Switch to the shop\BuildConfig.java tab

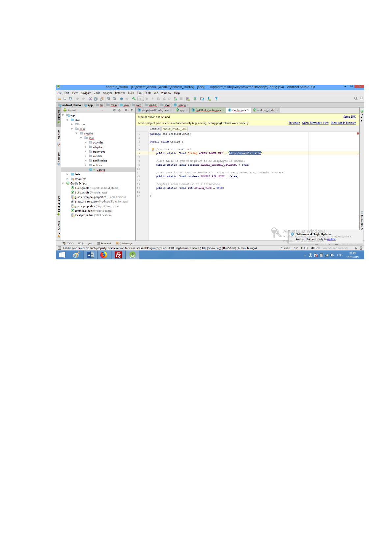[155, 110]
